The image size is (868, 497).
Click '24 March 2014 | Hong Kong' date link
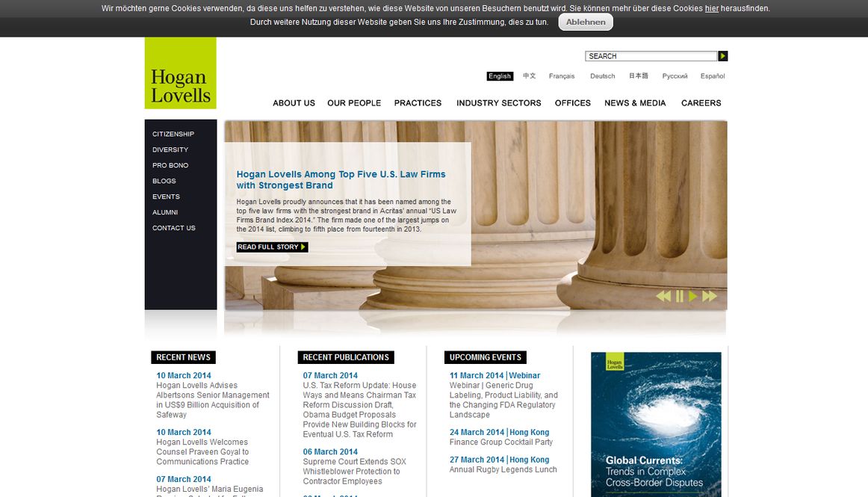coord(499,432)
